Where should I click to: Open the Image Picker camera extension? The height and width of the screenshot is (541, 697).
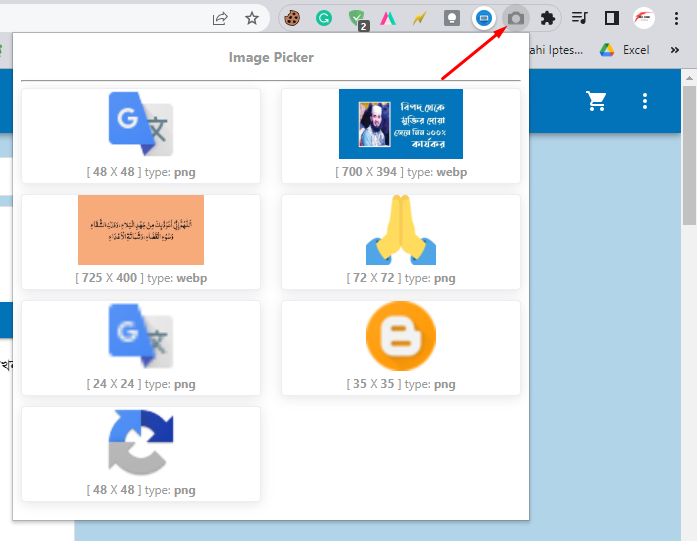(516, 18)
